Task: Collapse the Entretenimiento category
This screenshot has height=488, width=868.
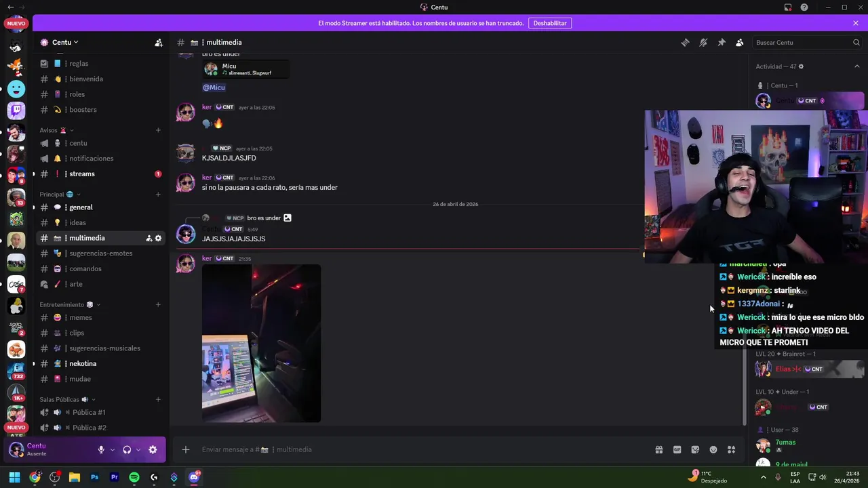Action: (x=70, y=305)
